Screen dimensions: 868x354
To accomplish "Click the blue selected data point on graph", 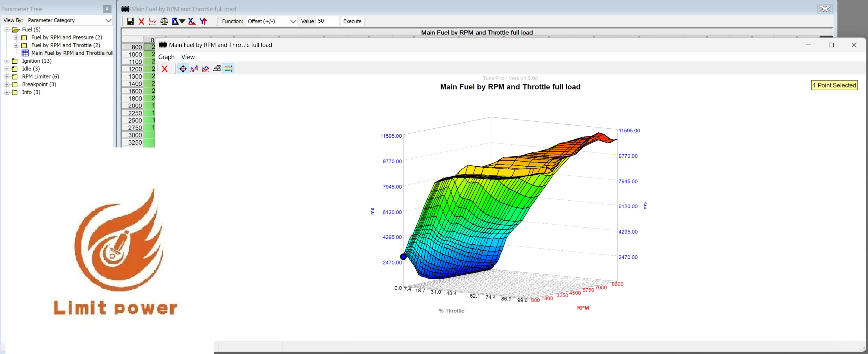I will (x=403, y=257).
